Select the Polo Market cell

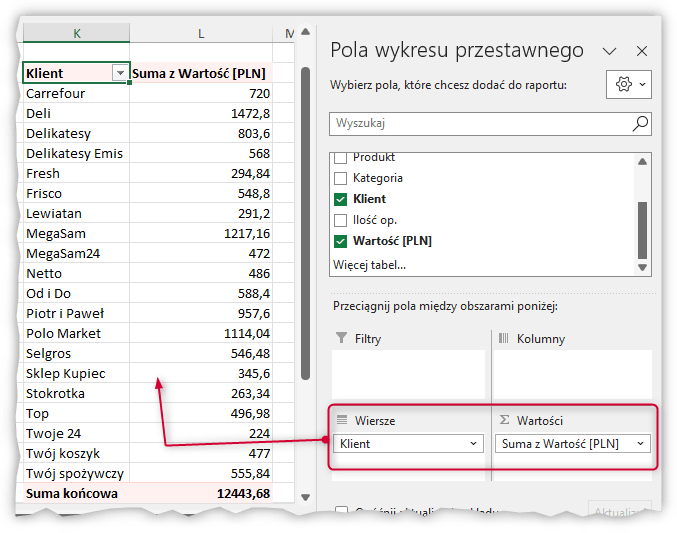76,333
